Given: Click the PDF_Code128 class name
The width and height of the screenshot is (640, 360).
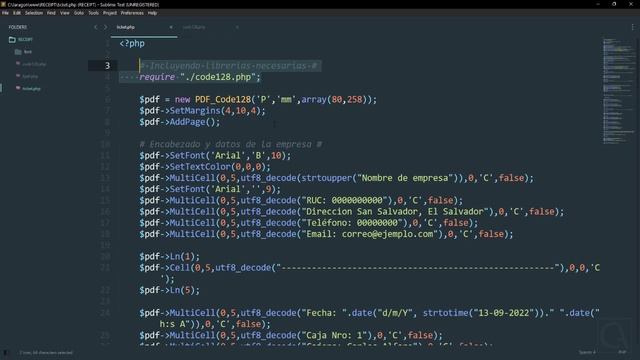Looking at the screenshot, I should click(223, 100).
